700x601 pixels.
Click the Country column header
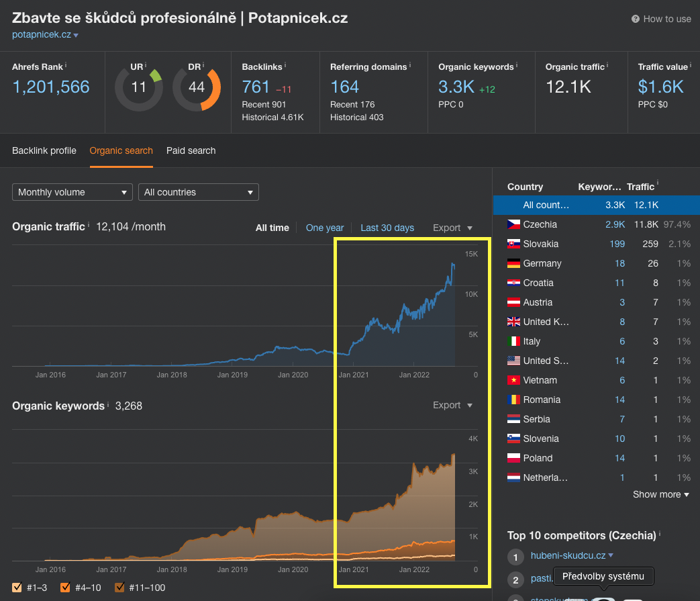[525, 187]
